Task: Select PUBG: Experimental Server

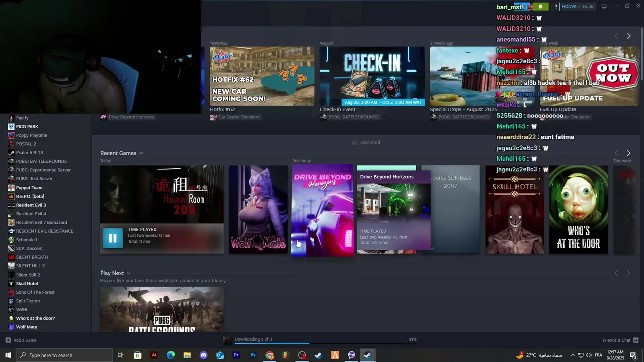Action: pyautogui.click(x=43, y=170)
